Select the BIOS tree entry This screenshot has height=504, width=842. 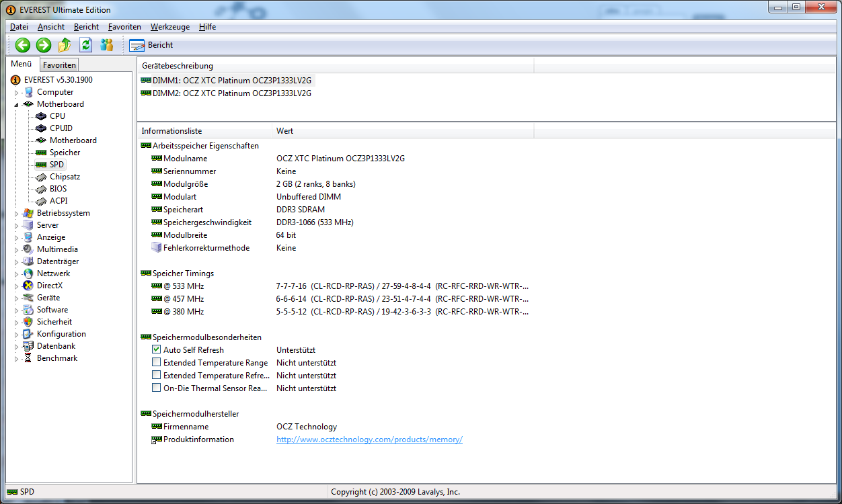[58, 189]
